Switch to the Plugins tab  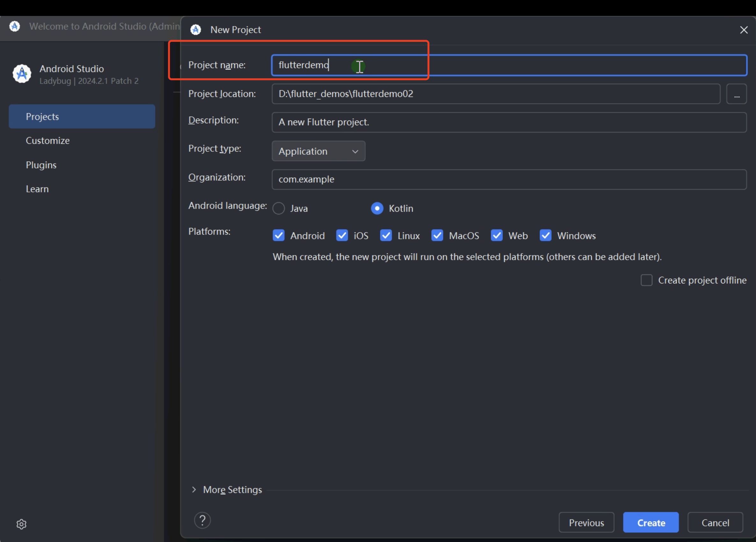point(41,165)
